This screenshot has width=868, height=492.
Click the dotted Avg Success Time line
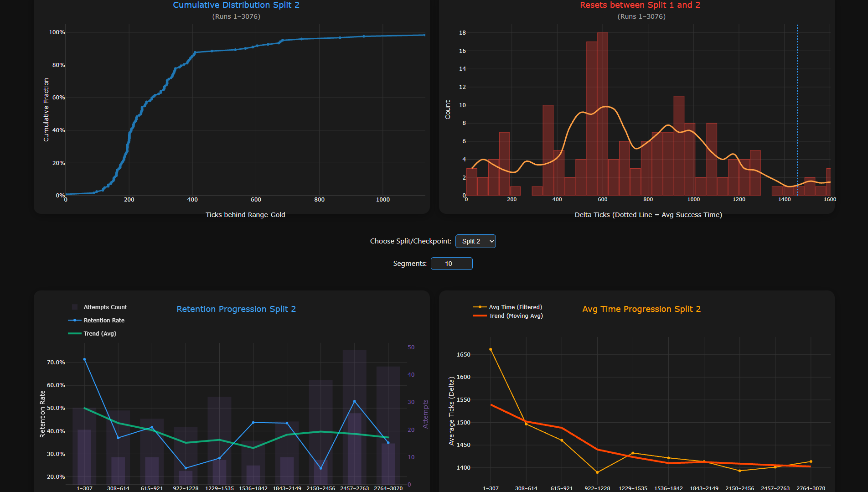797,109
